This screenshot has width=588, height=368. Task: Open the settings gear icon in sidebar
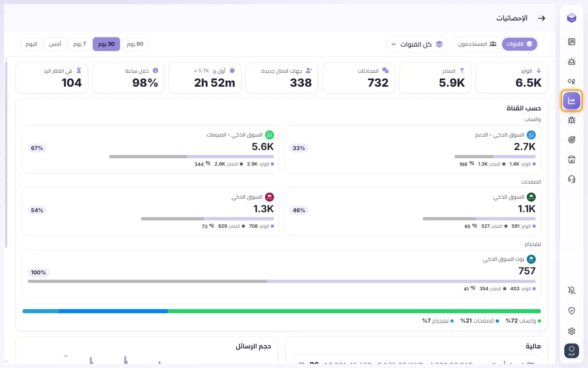pos(572,331)
